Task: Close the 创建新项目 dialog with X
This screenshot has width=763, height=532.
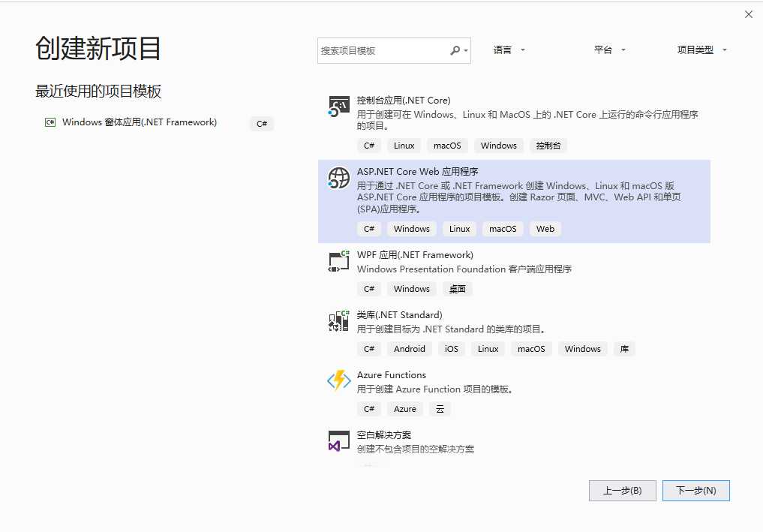Action: point(749,14)
